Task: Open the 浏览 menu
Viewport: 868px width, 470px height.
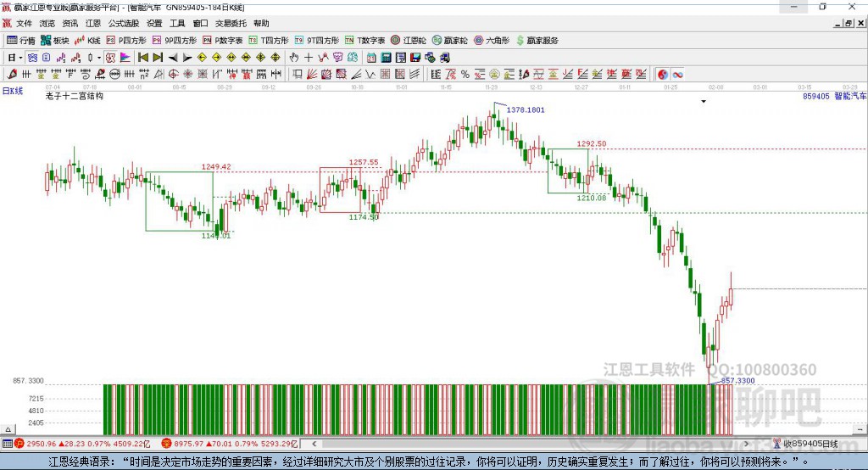Action: pos(47,23)
